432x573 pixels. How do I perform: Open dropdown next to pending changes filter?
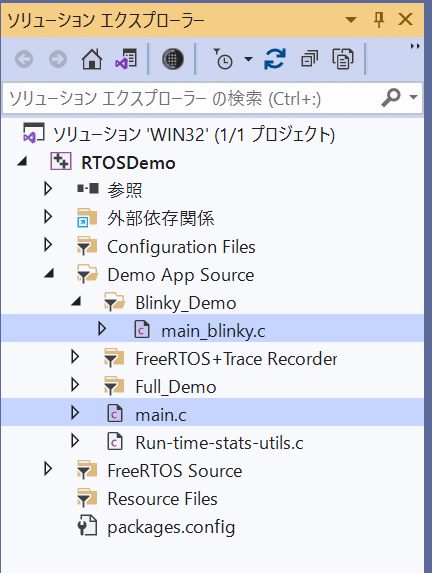[x=249, y=59]
